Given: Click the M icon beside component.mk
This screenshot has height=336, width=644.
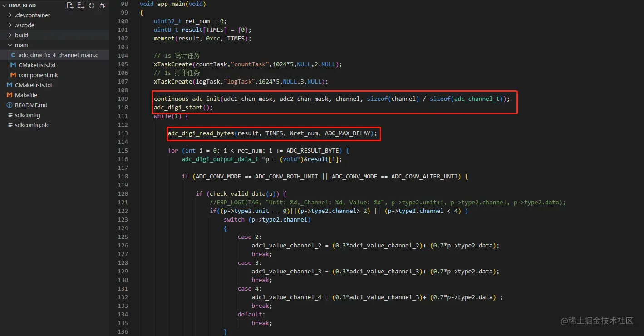Looking at the screenshot, I should click(x=13, y=75).
